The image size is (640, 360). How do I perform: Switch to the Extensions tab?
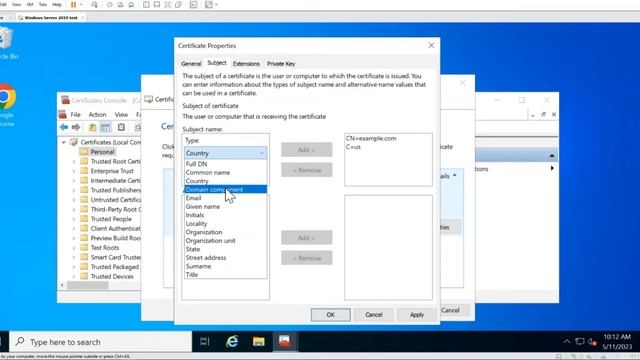click(246, 64)
